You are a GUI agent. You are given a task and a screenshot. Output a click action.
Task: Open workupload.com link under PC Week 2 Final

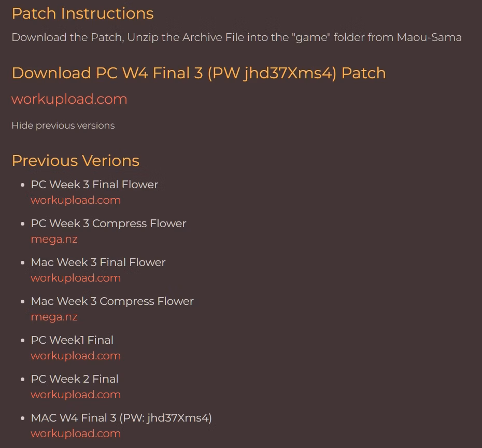click(76, 395)
